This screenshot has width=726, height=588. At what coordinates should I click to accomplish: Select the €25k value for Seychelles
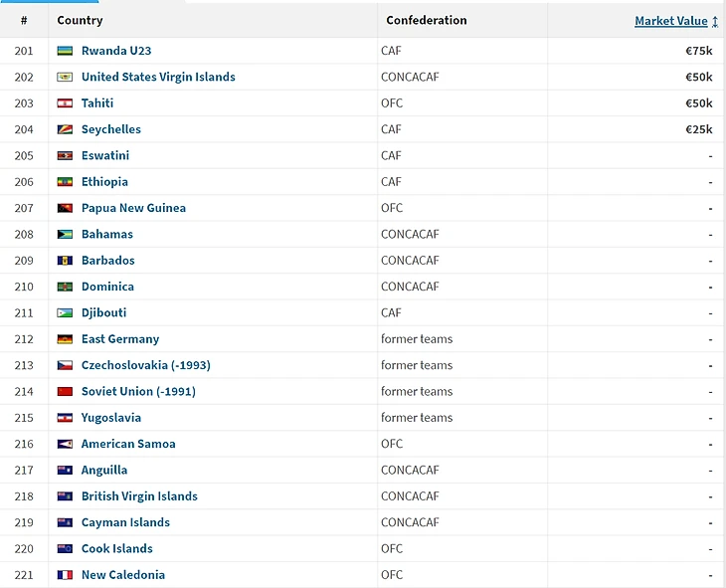coord(699,129)
